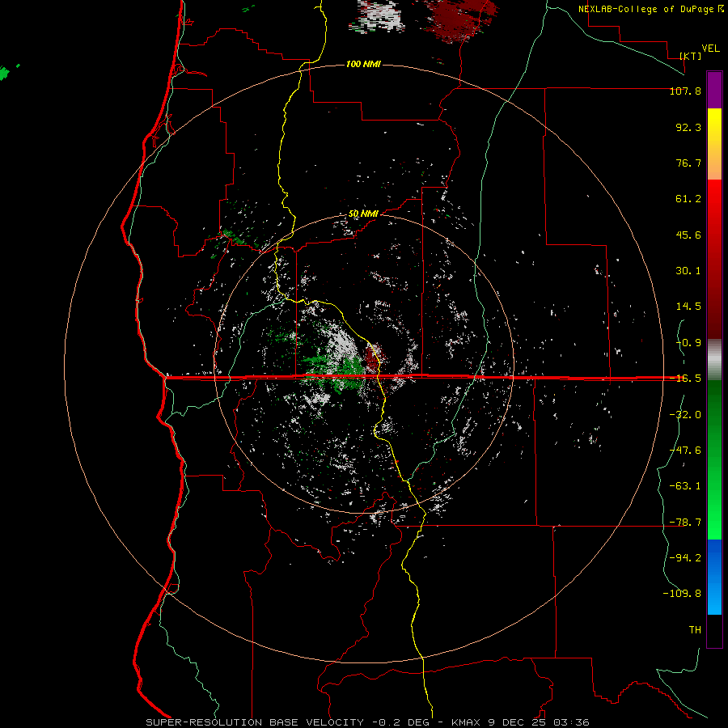Click the -78.7 velocity scale value
Screen dimensions: 728x728
coord(685,523)
